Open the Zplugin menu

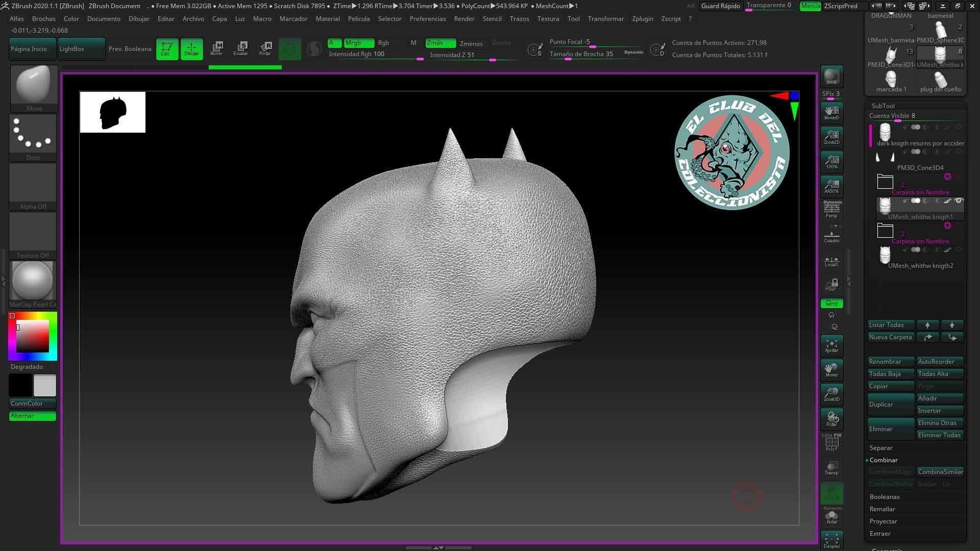(643, 19)
